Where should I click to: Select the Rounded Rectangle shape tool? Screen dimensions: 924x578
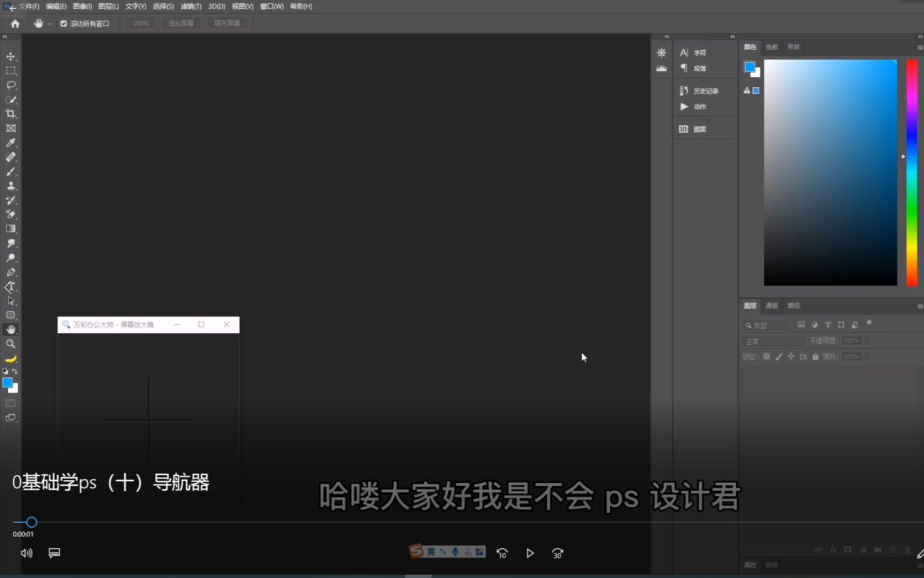pos(10,315)
